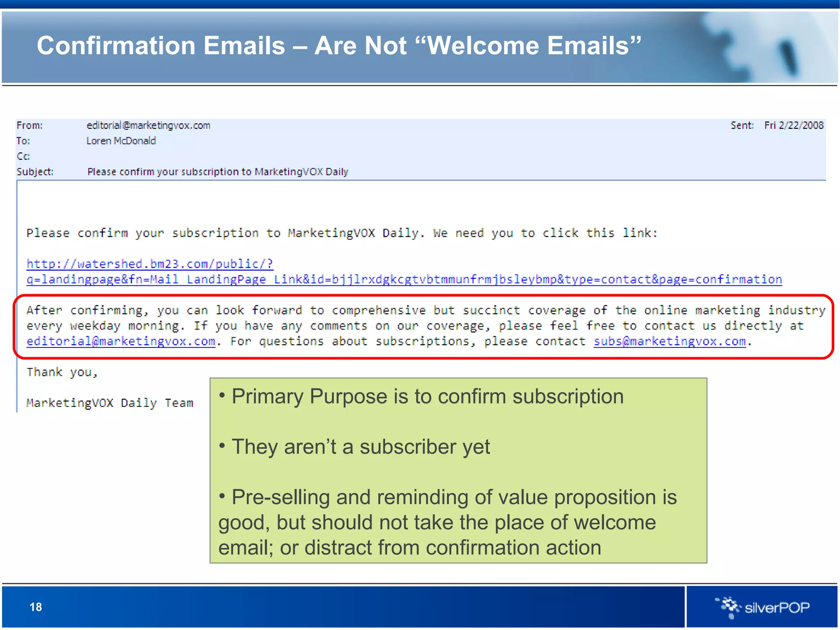
Task: Click bullet 'Primary Purpose is to confirm subscription'
Action: tap(421, 397)
